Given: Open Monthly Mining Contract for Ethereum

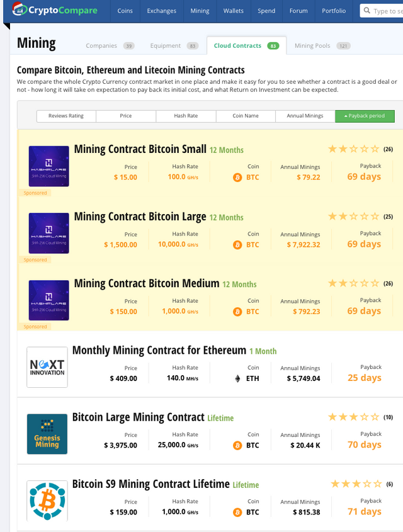Looking at the screenshot, I should 159,350.
